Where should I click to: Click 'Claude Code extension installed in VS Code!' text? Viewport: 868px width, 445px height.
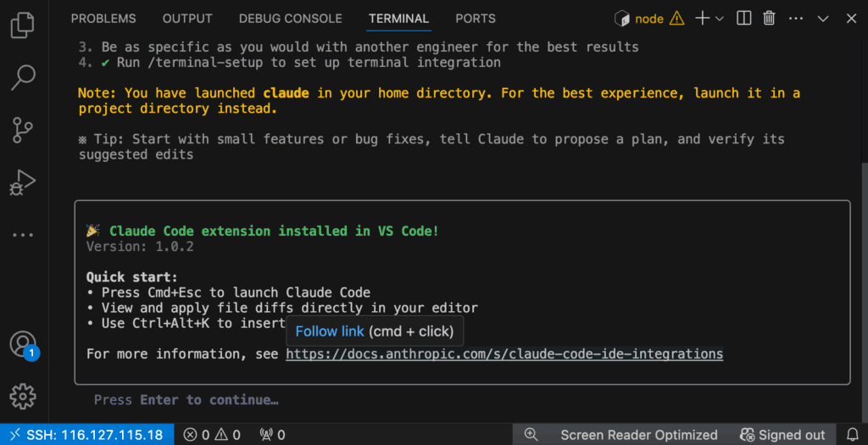pos(274,231)
